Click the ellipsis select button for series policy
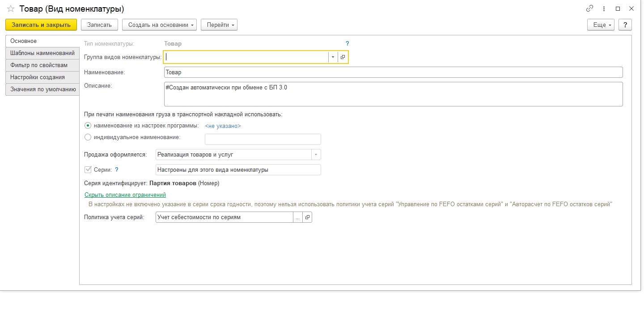This screenshot has width=644, height=322. 297,217
